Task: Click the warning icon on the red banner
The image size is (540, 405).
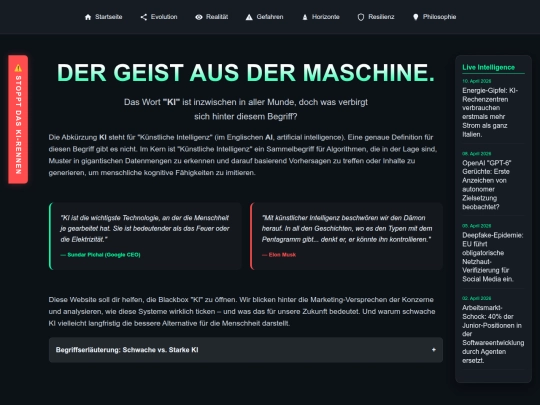Action: click(x=18, y=68)
